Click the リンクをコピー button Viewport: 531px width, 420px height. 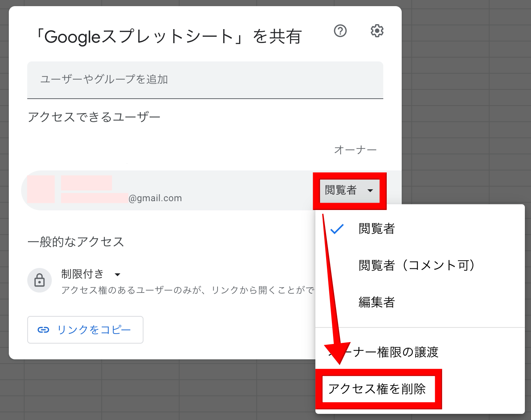[85, 330]
